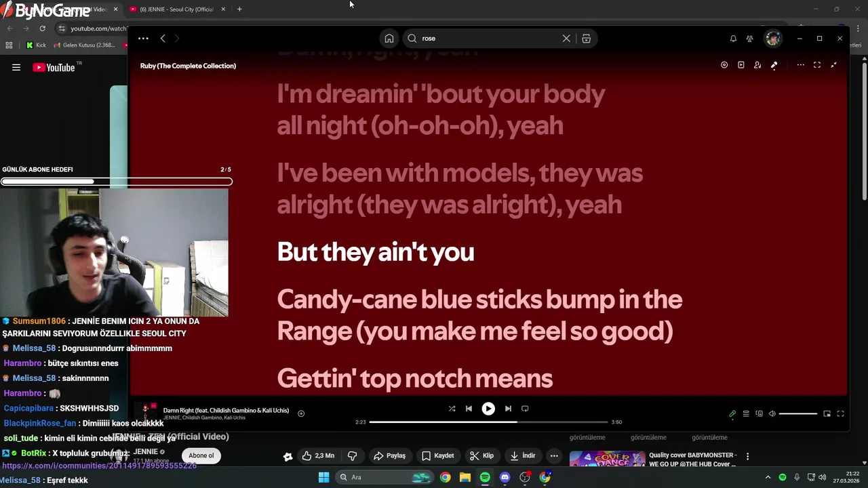868x488 pixels.
Task: Open Spotify miniplayer icon
Action: pyautogui.click(x=827, y=413)
